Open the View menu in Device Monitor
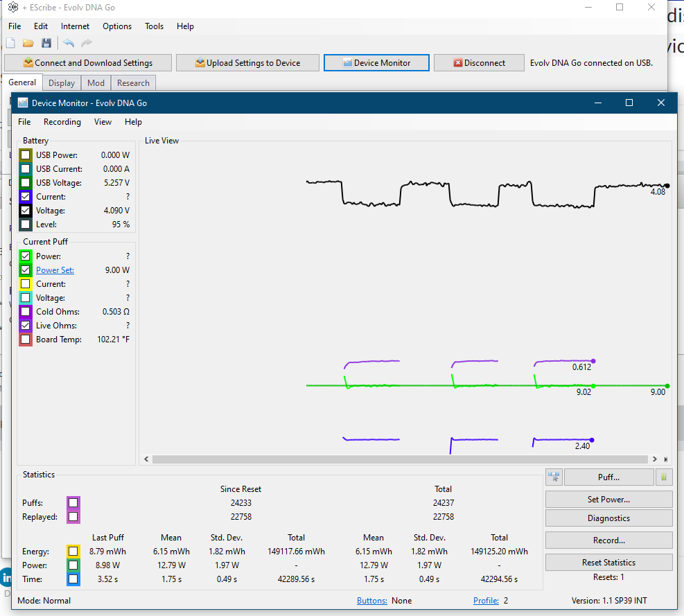 103,122
